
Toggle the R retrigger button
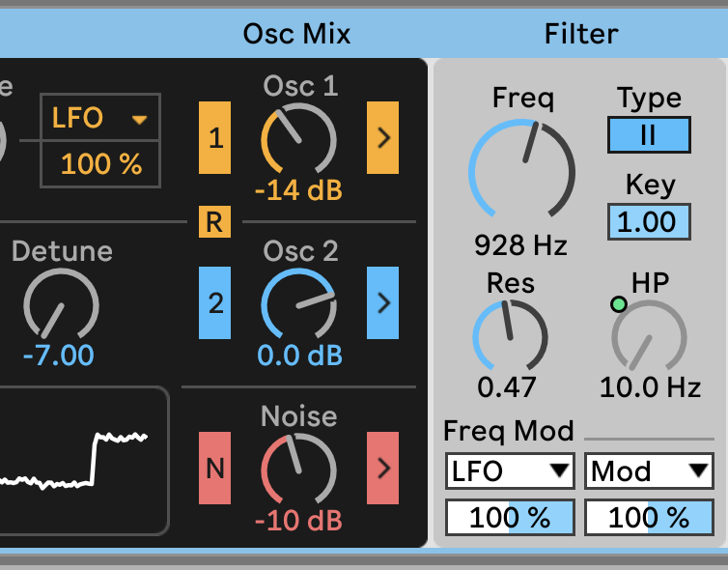[214, 222]
